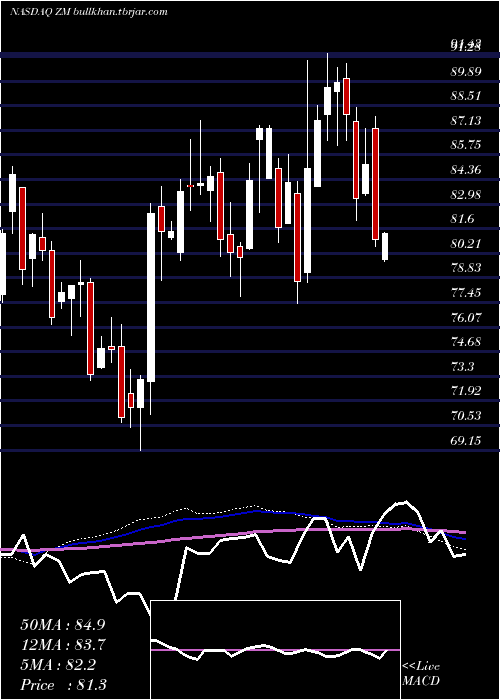
Task: Click inside the Live MACD inset chart
Action: 275,650
